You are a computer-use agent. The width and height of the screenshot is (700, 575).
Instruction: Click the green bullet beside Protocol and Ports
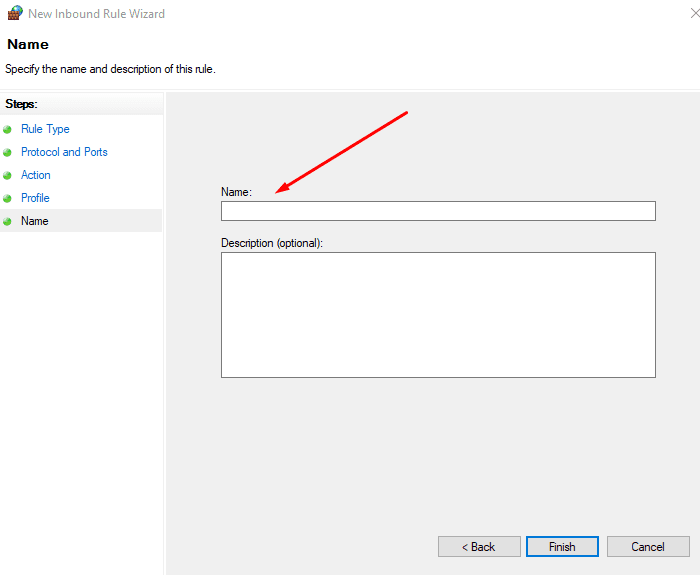(8, 153)
